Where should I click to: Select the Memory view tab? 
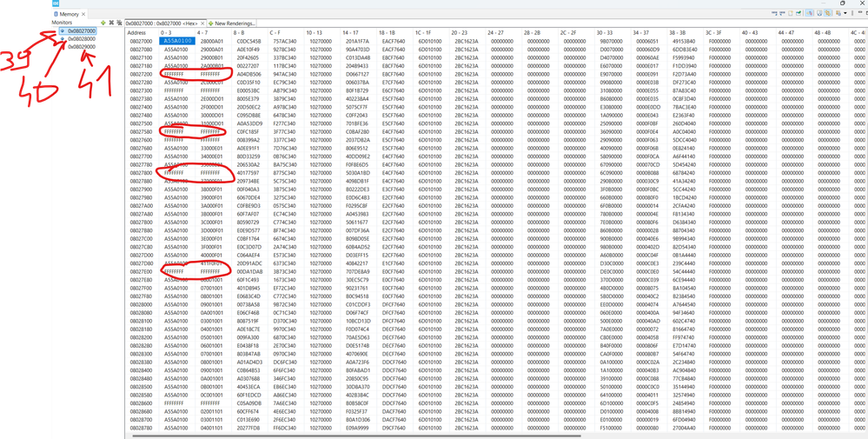pyautogui.click(x=70, y=14)
